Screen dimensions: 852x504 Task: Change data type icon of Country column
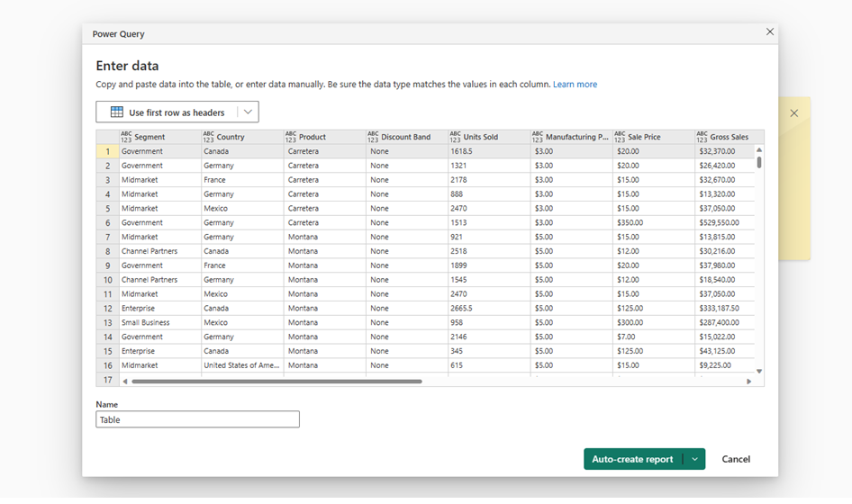[x=209, y=137]
